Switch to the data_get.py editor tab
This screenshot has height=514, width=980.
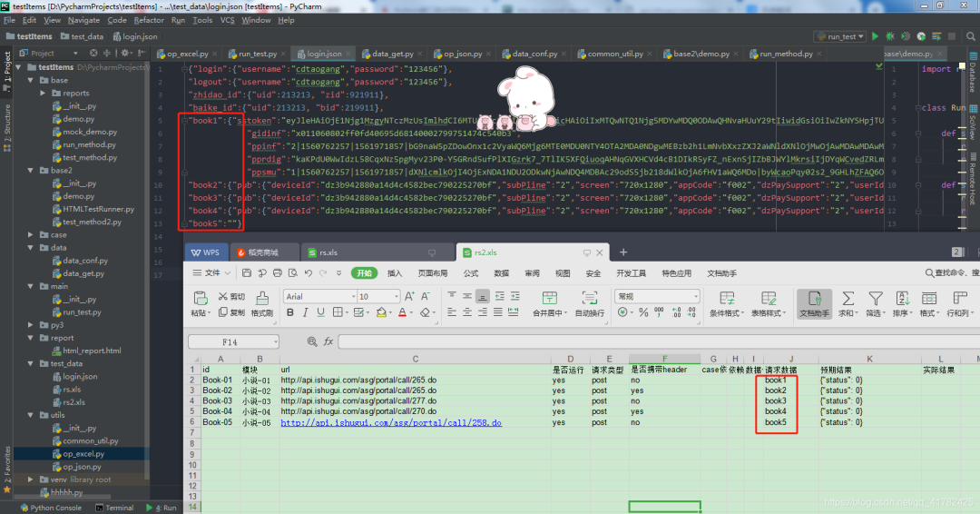[393, 54]
